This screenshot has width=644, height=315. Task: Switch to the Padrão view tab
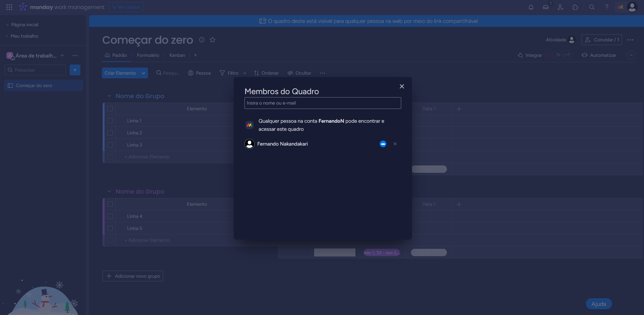click(116, 55)
